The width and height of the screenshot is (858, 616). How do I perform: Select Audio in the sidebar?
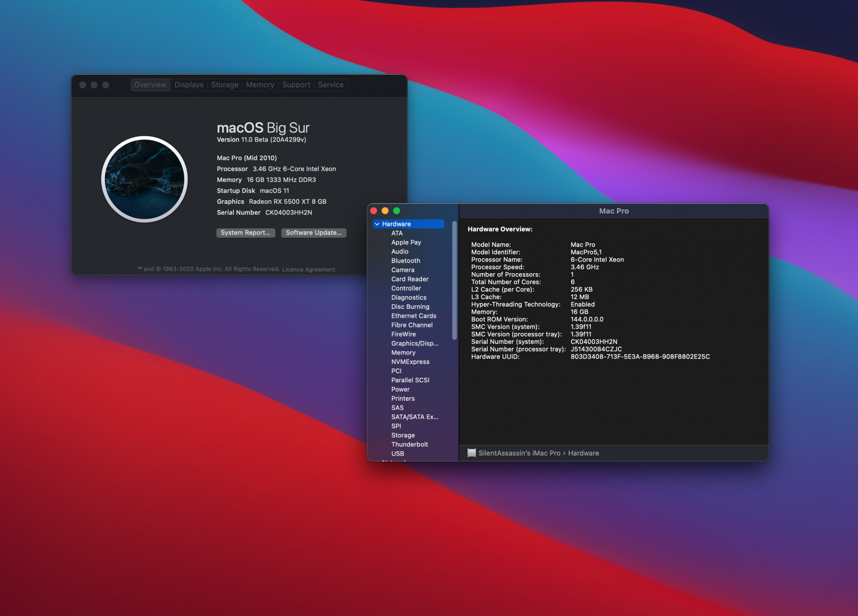click(400, 252)
